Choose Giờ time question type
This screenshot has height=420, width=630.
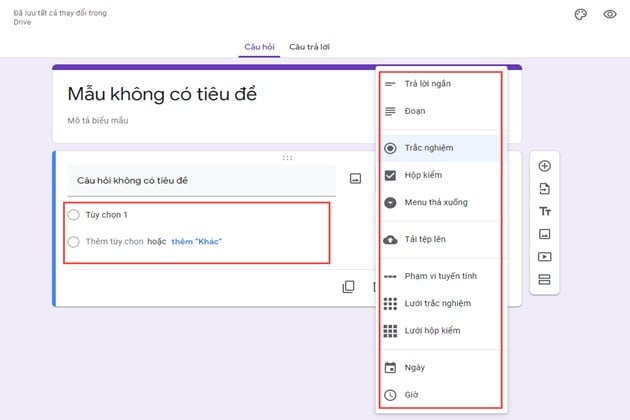coord(441,395)
